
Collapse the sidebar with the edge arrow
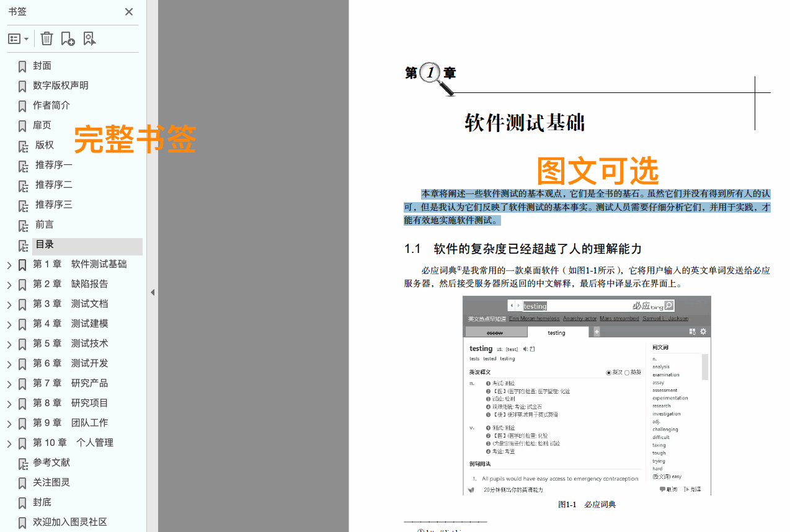point(153,292)
